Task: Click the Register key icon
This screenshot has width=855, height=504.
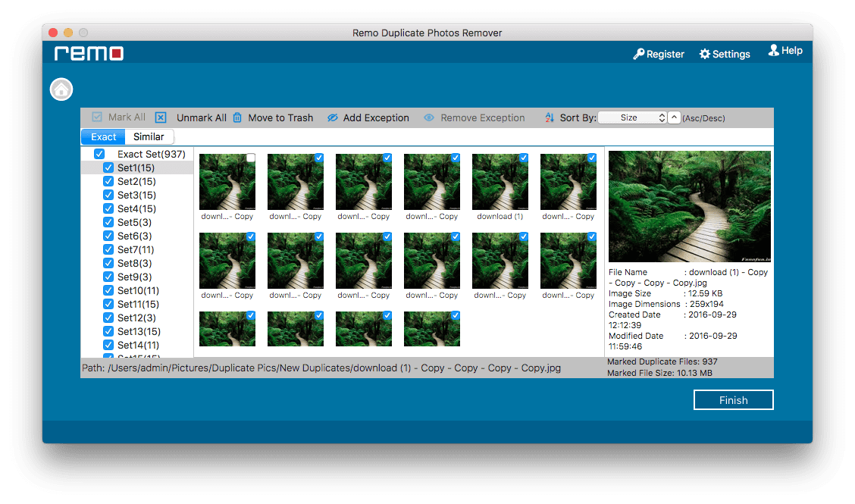Action: coord(638,54)
